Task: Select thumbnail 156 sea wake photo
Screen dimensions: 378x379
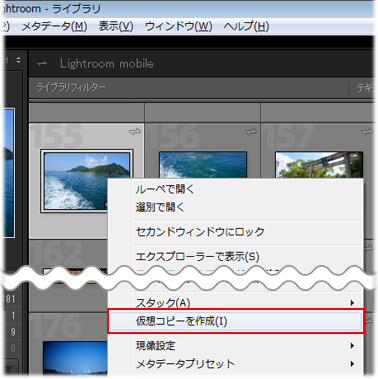Action: (203, 165)
